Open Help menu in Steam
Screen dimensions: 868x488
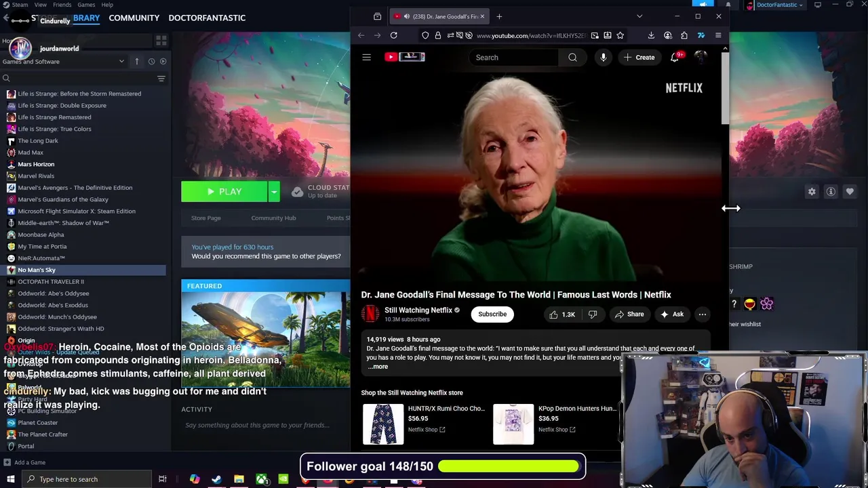pyautogui.click(x=107, y=5)
